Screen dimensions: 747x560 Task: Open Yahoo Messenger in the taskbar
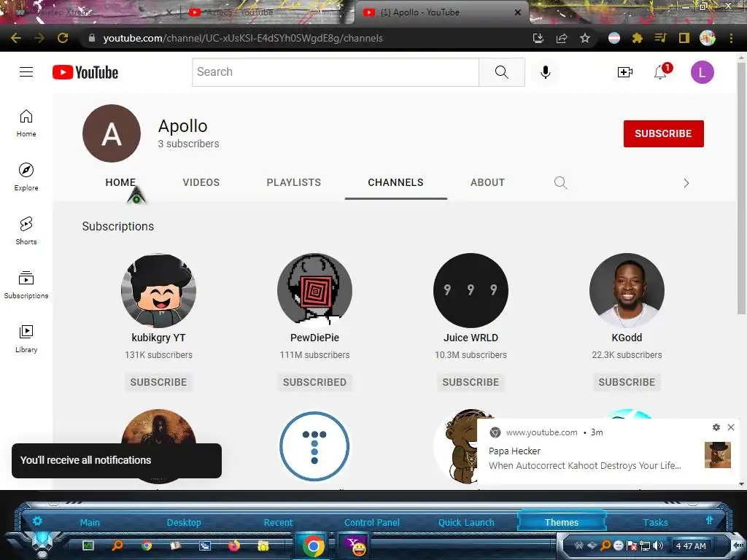click(x=355, y=545)
